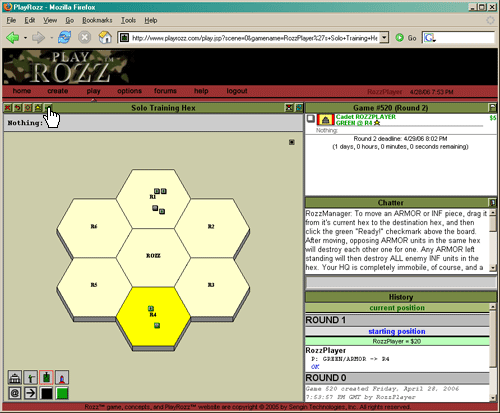Click the yellow HQ icon in board toolbar
Image resolution: width=500 pixels, height=413 pixels.
(38, 108)
